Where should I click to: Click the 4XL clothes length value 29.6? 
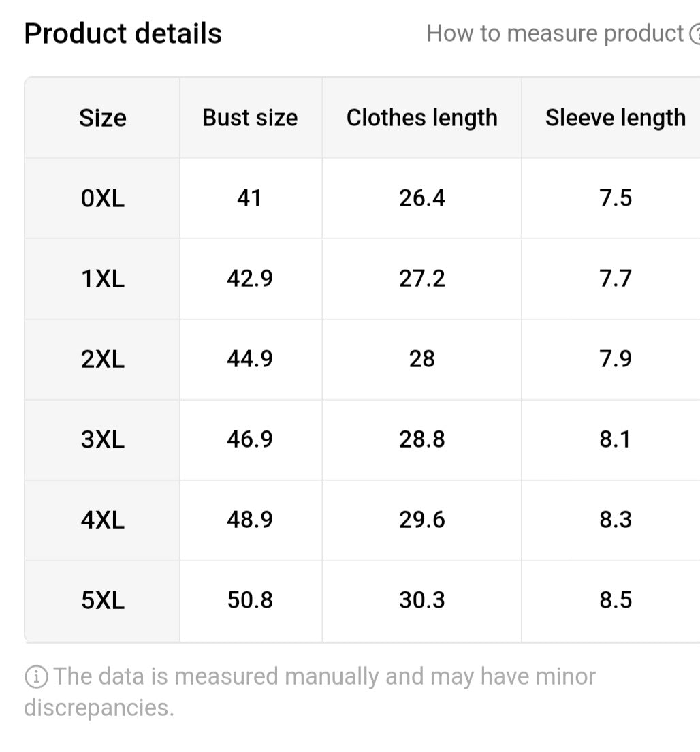[x=421, y=520]
